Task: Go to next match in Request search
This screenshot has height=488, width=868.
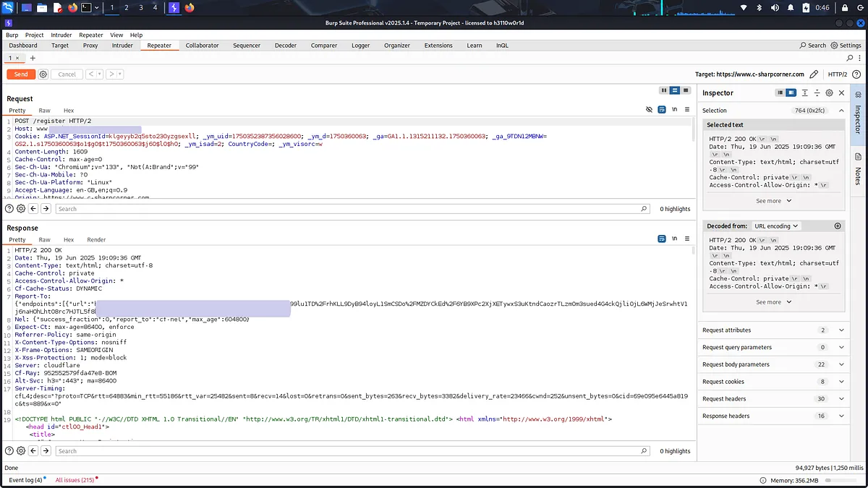Action: (x=46, y=208)
